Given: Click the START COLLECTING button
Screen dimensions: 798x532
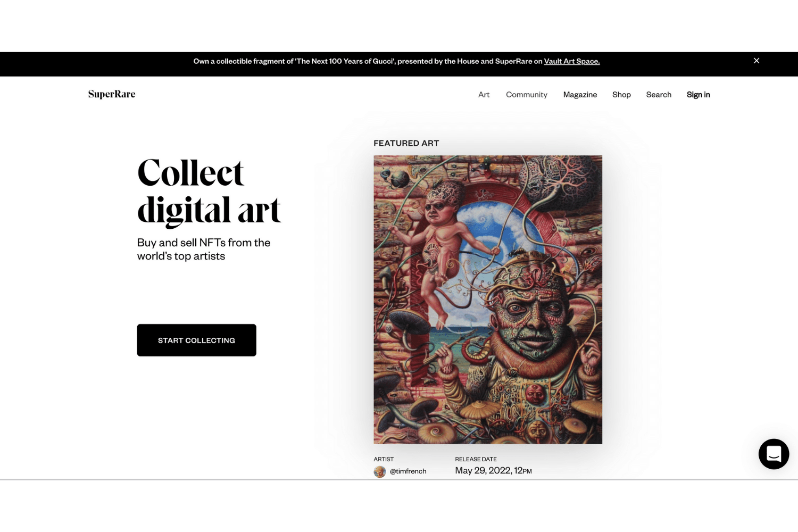Looking at the screenshot, I should pos(196,340).
